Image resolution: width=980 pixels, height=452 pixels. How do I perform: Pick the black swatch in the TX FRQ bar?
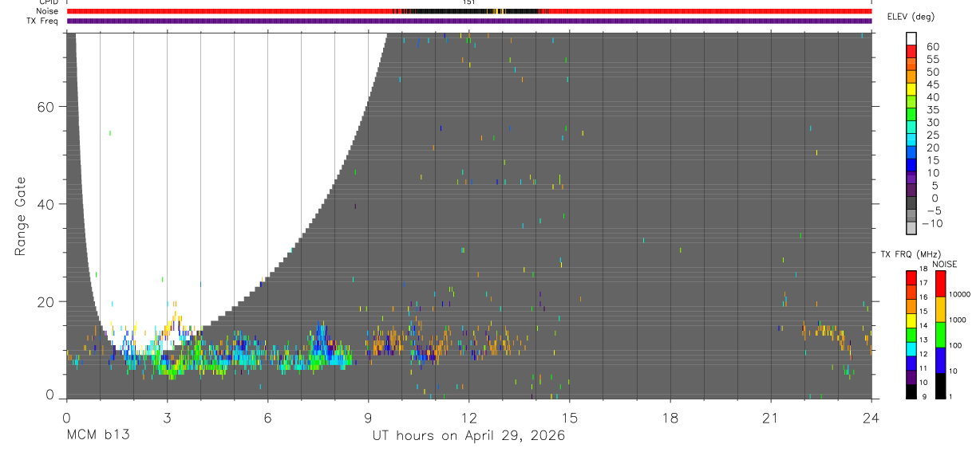click(911, 391)
